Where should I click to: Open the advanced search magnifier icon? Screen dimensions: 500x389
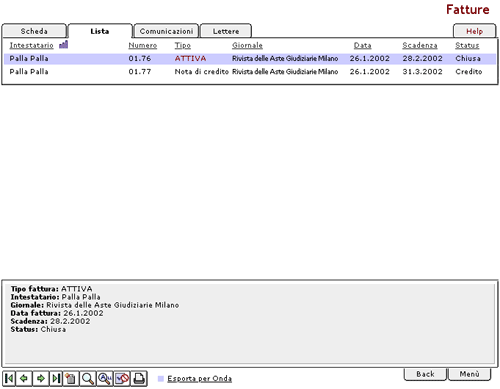pyautogui.click(x=105, y=378)
